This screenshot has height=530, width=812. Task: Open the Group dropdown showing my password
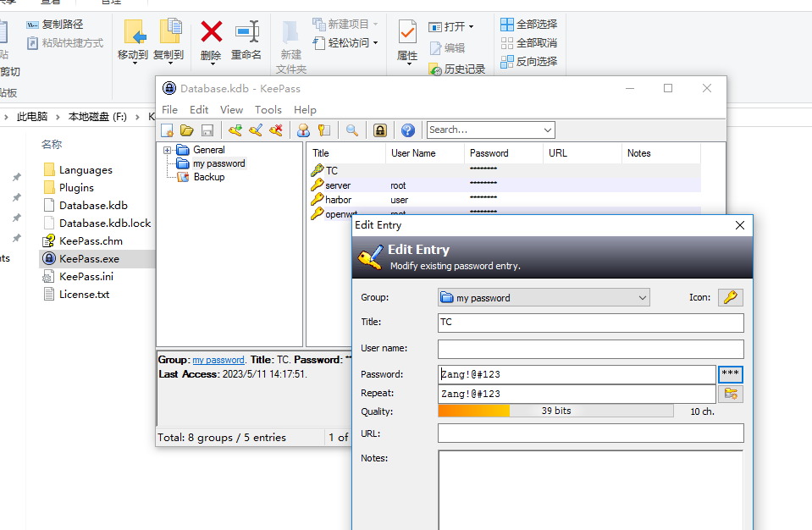pos(544,298)
